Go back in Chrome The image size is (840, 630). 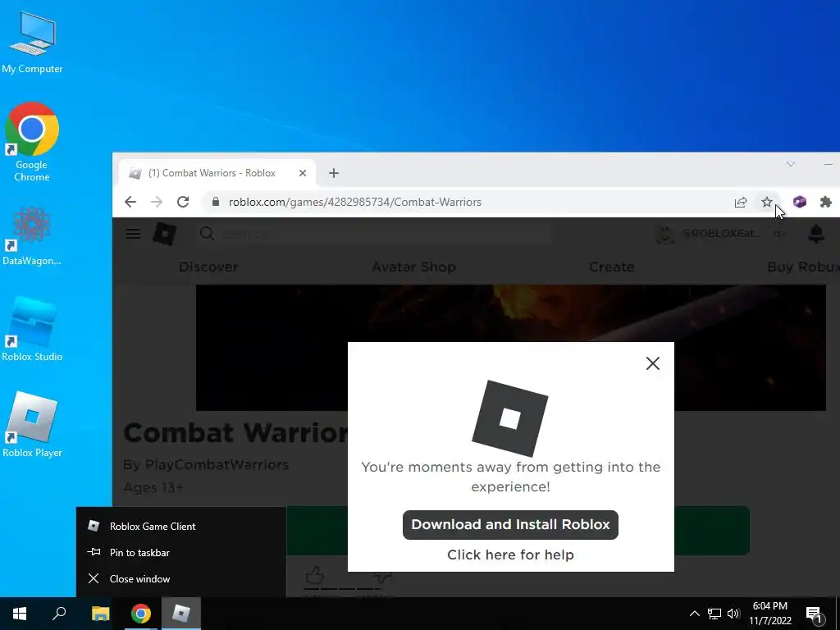tap(130, 202)
